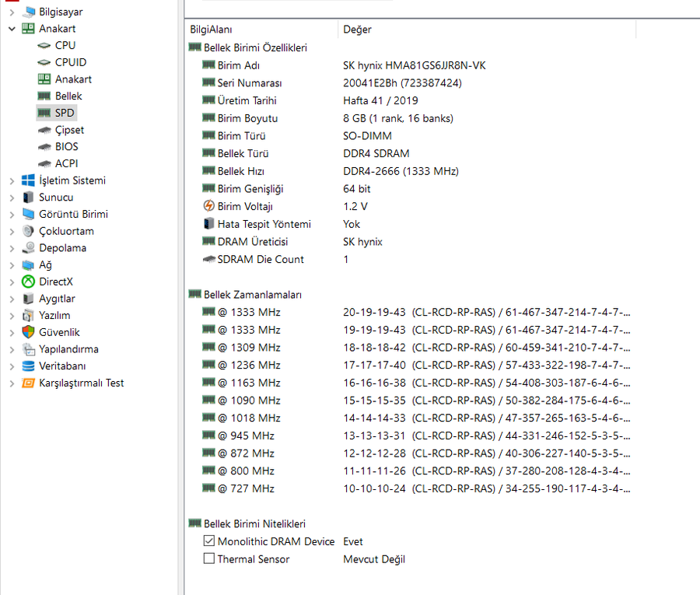Screen dimensions: 700x595
Task: Click the Bellek memory module icon
Action: click(x=44, y=96)
